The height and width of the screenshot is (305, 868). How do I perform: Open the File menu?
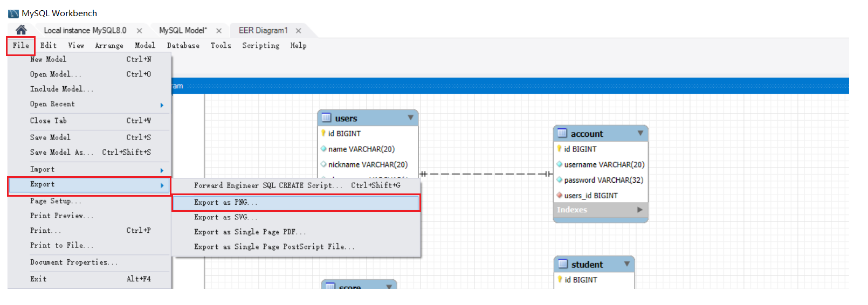click(x=21, y=46)
